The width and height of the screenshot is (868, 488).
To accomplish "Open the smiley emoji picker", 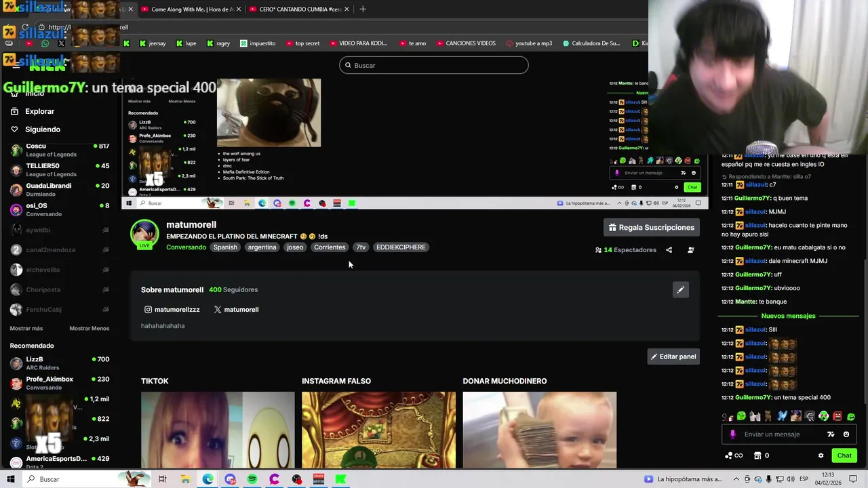I will pyautogui.click(x=846, y=434).
